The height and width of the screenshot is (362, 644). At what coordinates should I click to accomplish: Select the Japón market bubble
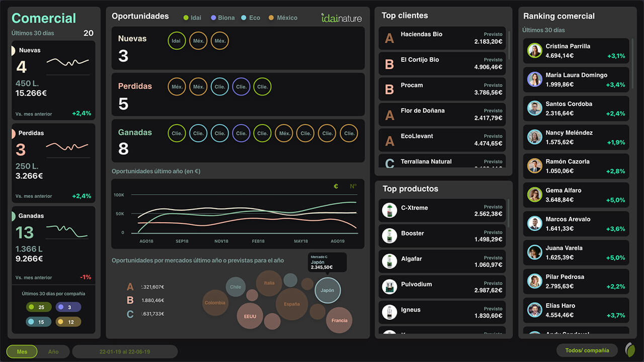tap(328, 290)
